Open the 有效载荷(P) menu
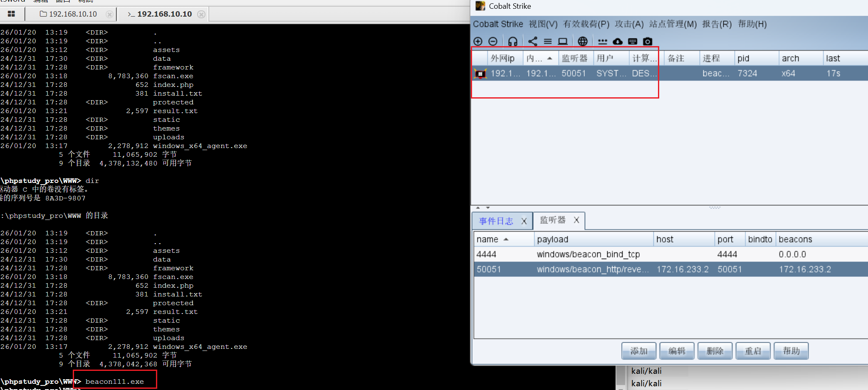The height and width of the screenshot is (390, 868). [x=586, y=24]
